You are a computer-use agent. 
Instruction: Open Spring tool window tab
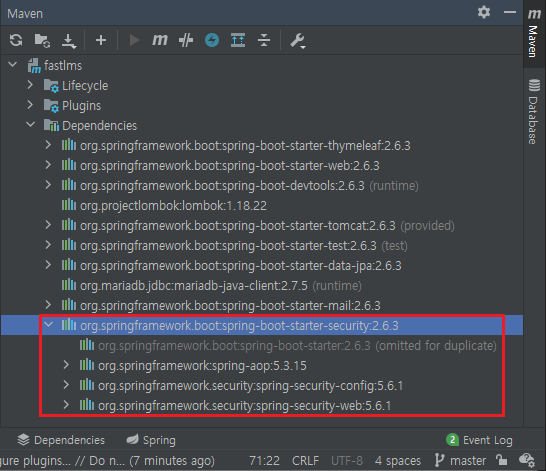pos(150,440)
